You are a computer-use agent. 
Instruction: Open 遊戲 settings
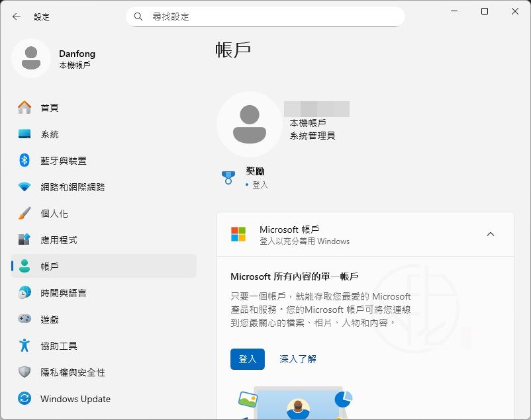[x=104, y=319]
